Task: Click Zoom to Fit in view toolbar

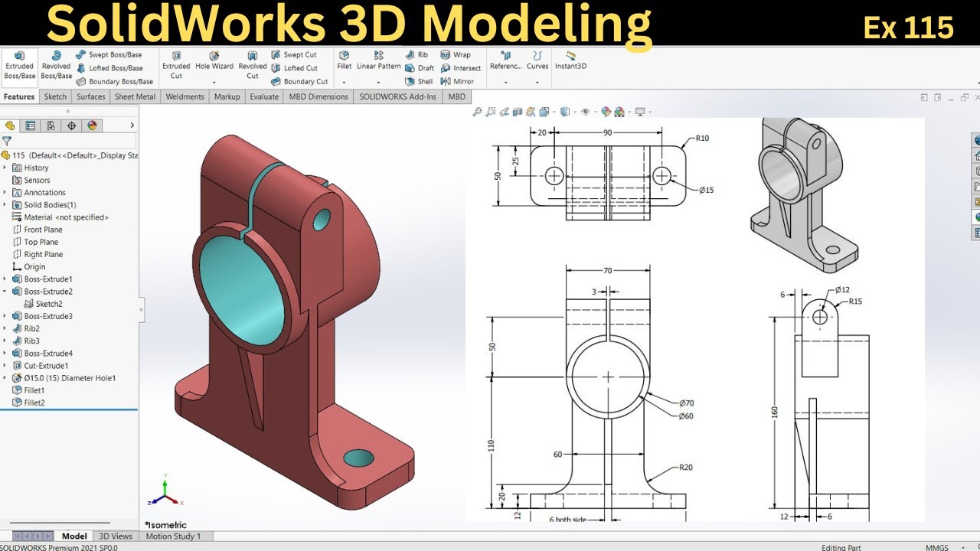Action: (x=478, y=112)
